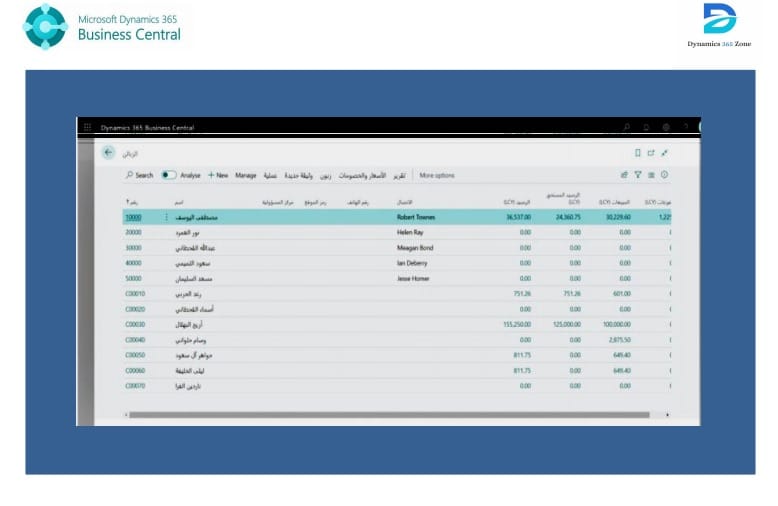Click the رقم الهاتف column header

click(x=358, y=202)
